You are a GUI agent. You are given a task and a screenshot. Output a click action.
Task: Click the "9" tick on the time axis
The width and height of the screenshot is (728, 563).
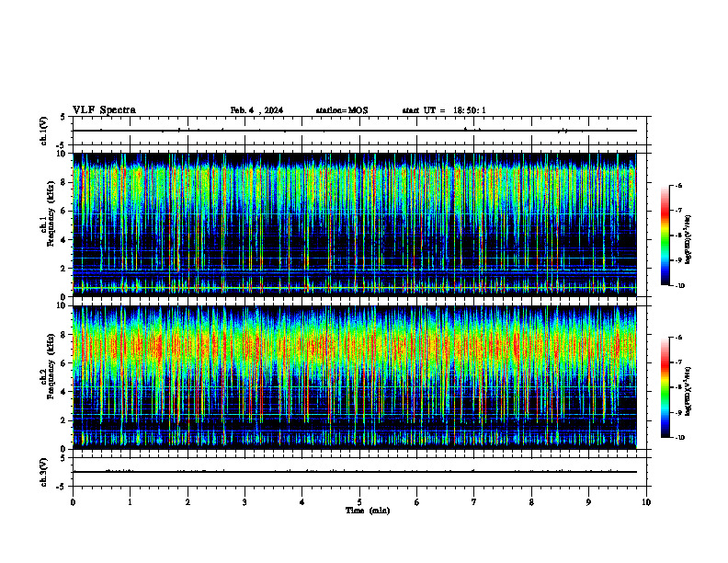tap(588, 502)
